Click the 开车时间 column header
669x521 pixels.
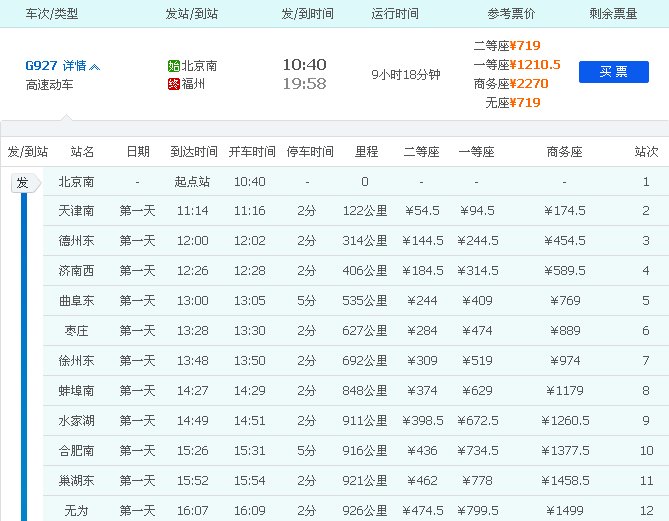coord(252,151)
